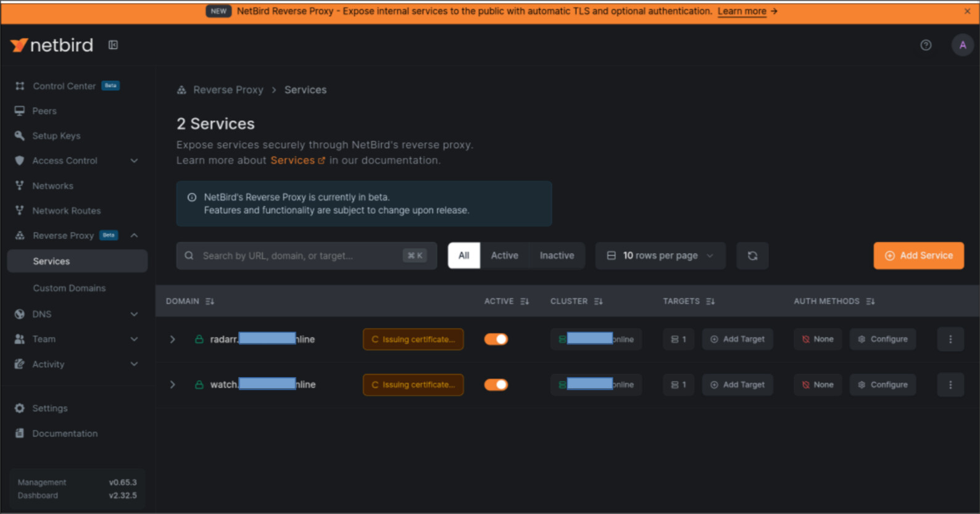Expand the radarr service row
980x514 pixels.
(x=173, y=339)
